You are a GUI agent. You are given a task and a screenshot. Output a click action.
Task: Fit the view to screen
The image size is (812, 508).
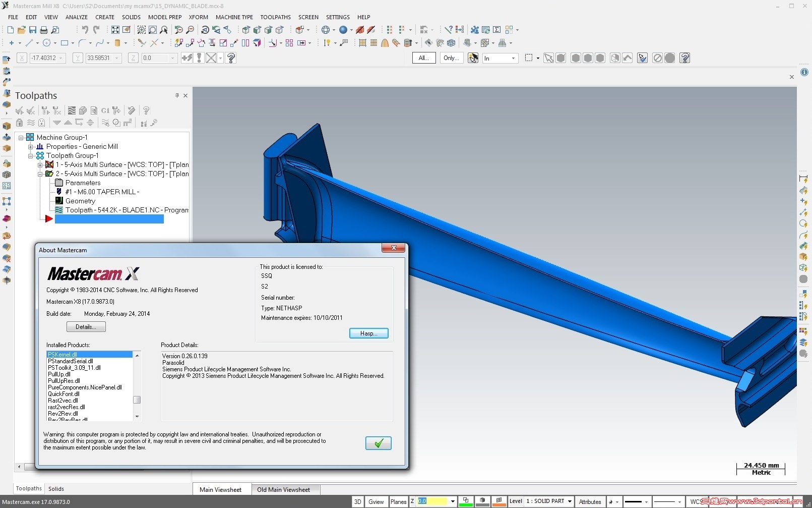115,30
